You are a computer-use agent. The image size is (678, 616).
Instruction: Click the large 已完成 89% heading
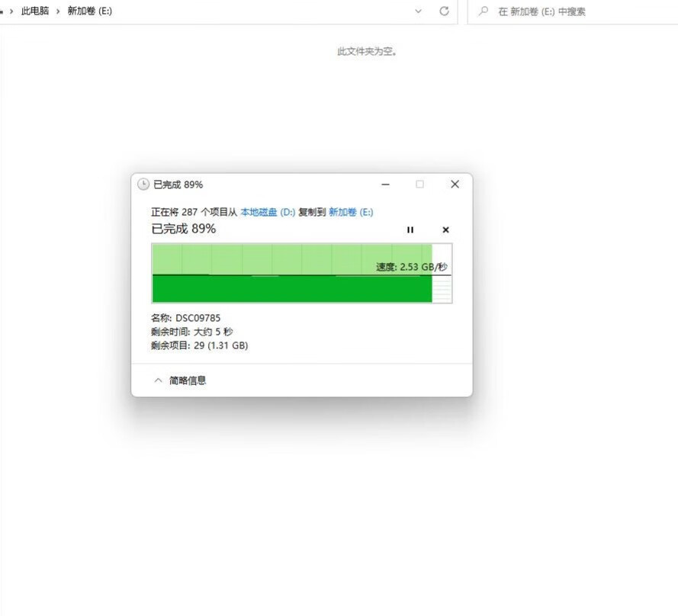click(183, 229)
